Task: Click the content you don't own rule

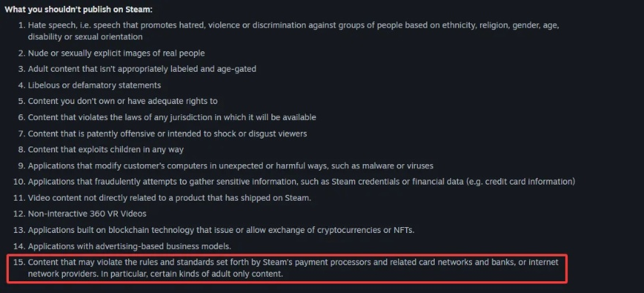Action: [123, 101]
